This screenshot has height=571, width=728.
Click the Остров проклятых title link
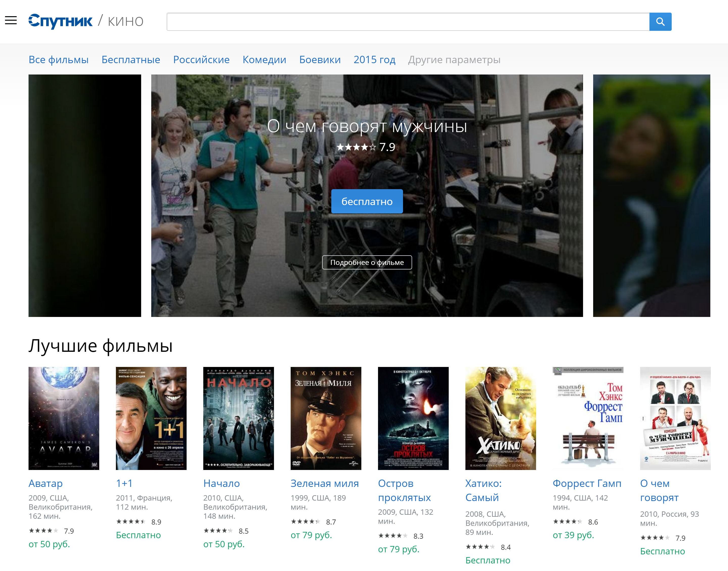click(405, 490)
